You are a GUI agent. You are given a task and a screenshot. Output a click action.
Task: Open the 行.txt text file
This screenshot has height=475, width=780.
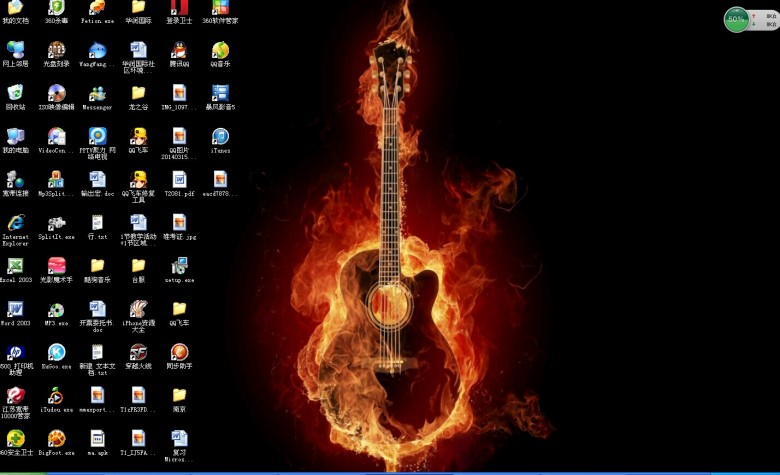(97, 223)
